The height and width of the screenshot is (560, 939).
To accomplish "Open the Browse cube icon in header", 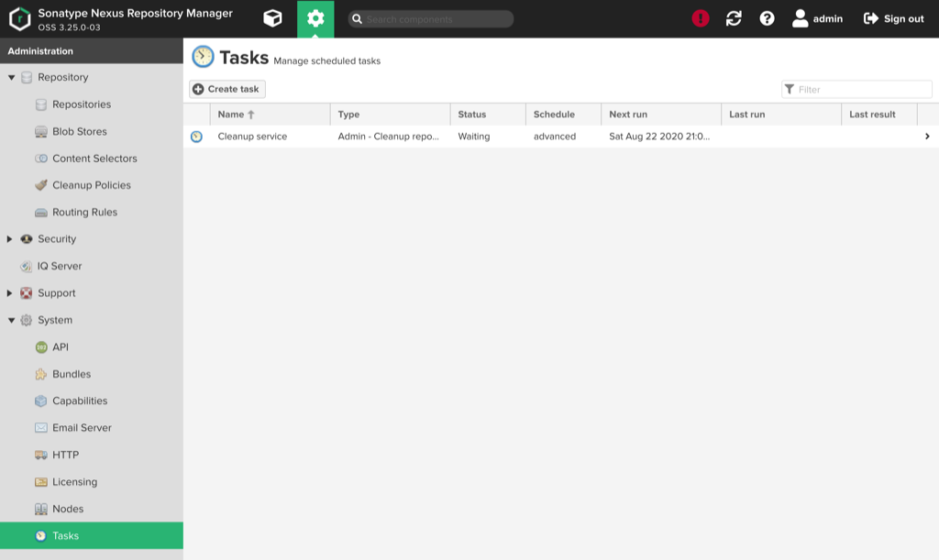I will coord(272,18).
